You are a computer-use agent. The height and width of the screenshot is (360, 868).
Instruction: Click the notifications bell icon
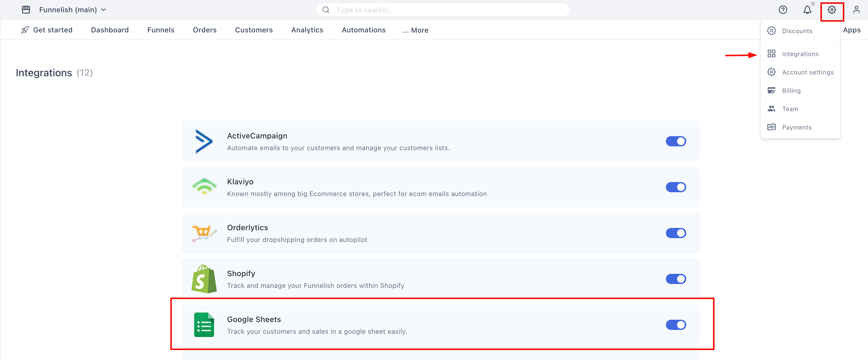(807, 10)
